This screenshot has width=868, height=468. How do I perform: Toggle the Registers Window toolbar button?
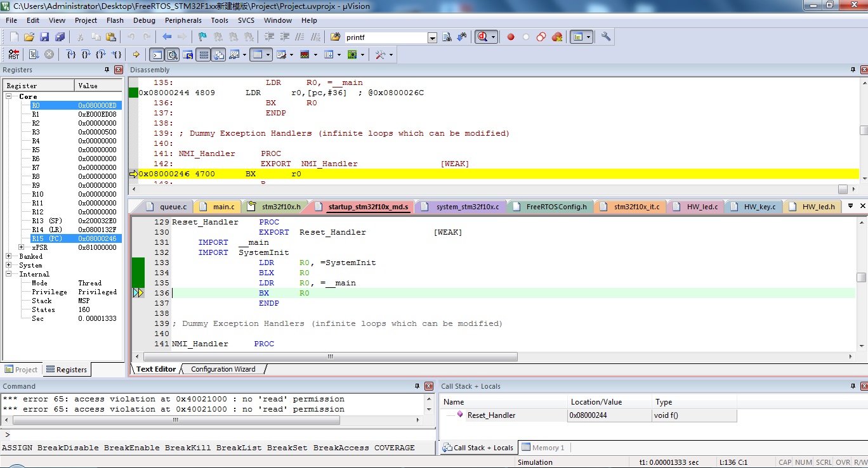tap(204, 55)
